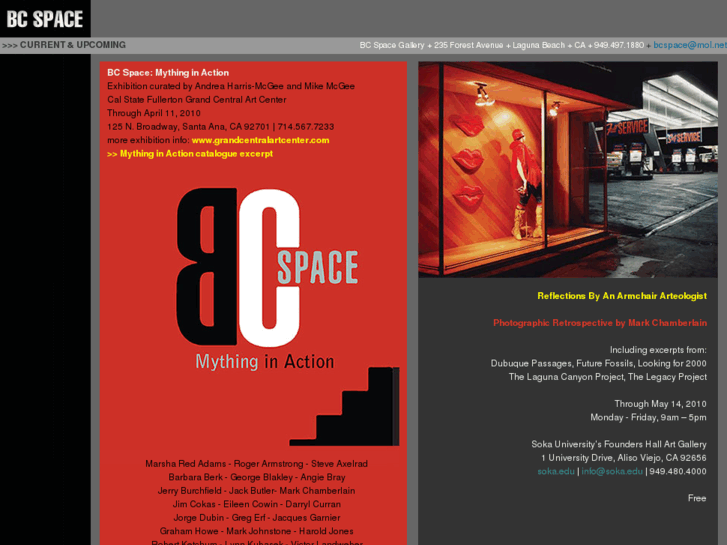Click '1 University Drive, Aliso Viejo' address
727x545 pixels.
click(x=624, y=458)
